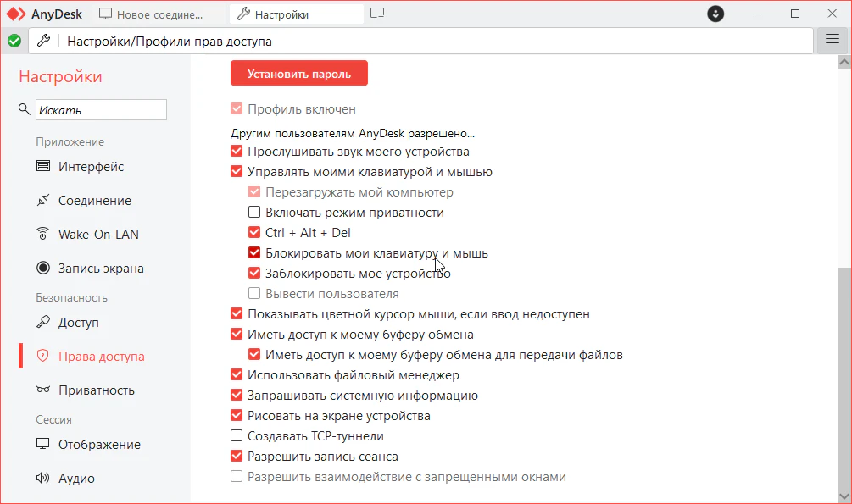Click the Wake-On-LAN sidebar icon
This screenshot has height=504, width=852.
43,235
